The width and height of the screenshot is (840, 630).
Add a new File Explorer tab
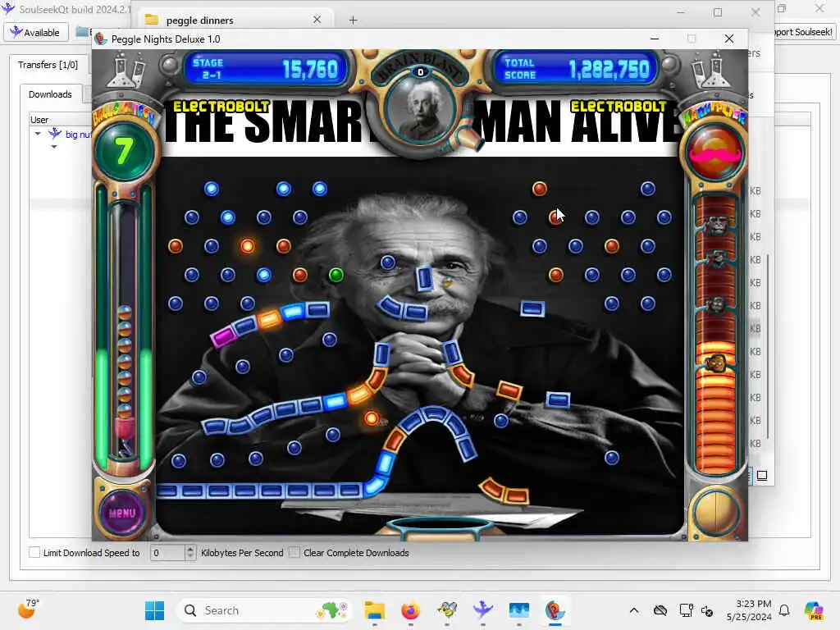(x=353, y=21)
